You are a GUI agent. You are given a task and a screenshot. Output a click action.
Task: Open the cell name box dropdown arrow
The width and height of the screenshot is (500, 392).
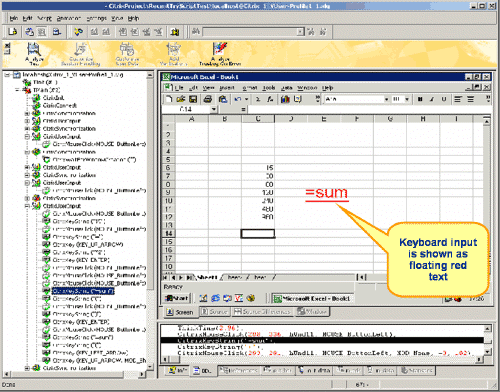214,109
